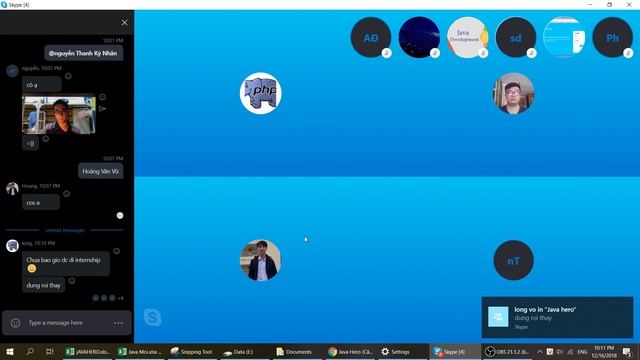Switch to the 'Java Mo' Excel workbook
This screenshot has width=640, height=360.
tap(140, 351)
